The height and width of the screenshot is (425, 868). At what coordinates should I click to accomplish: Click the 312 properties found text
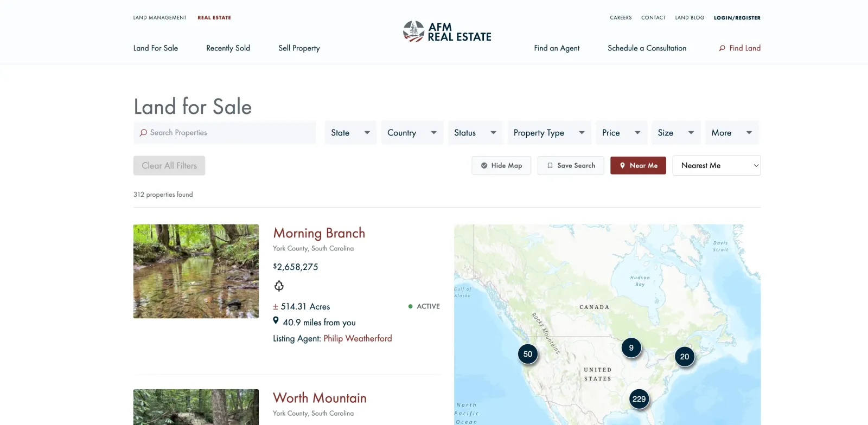click(x=163, y=195)
